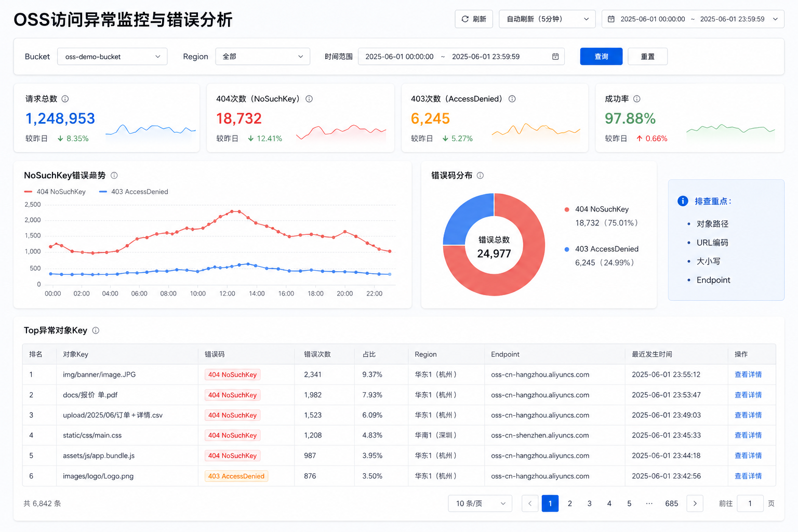Click 404 NoSuchKey tag in row 1

click(232, 375)
